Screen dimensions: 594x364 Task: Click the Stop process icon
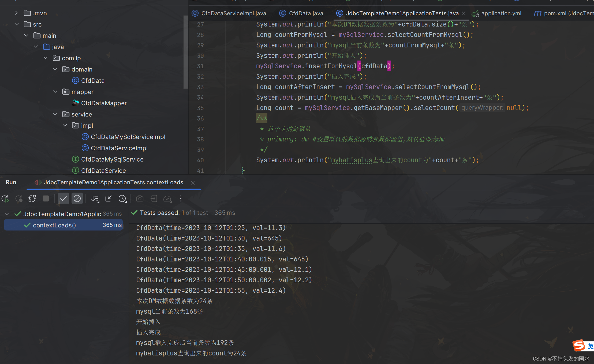(x=46, y=198)
